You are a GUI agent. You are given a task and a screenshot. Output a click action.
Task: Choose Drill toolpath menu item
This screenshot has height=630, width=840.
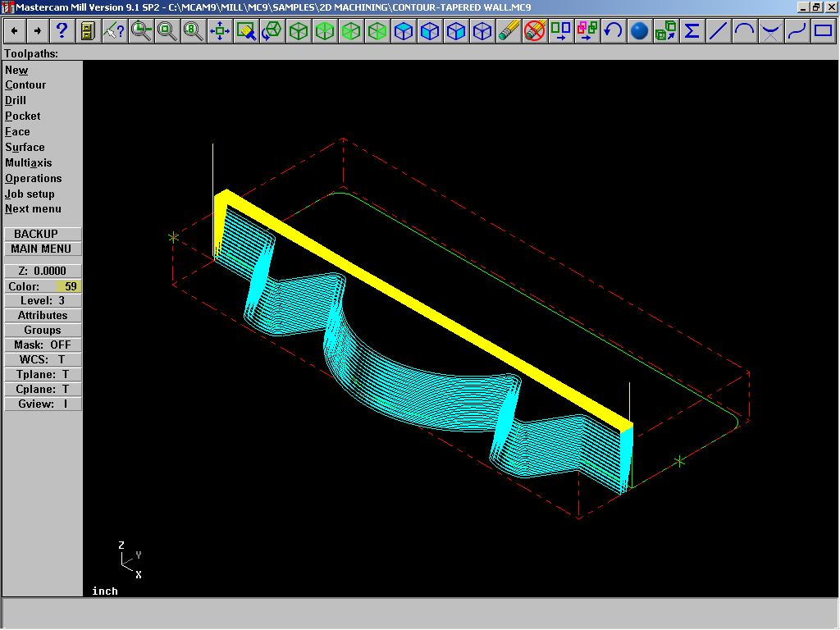coord(16,101)
